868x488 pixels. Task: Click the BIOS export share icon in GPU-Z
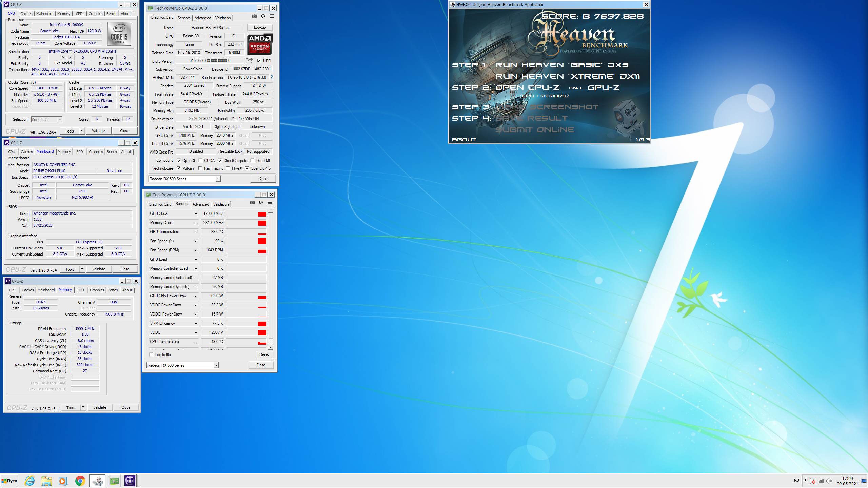pyautogui.click(x=249, y=61)
